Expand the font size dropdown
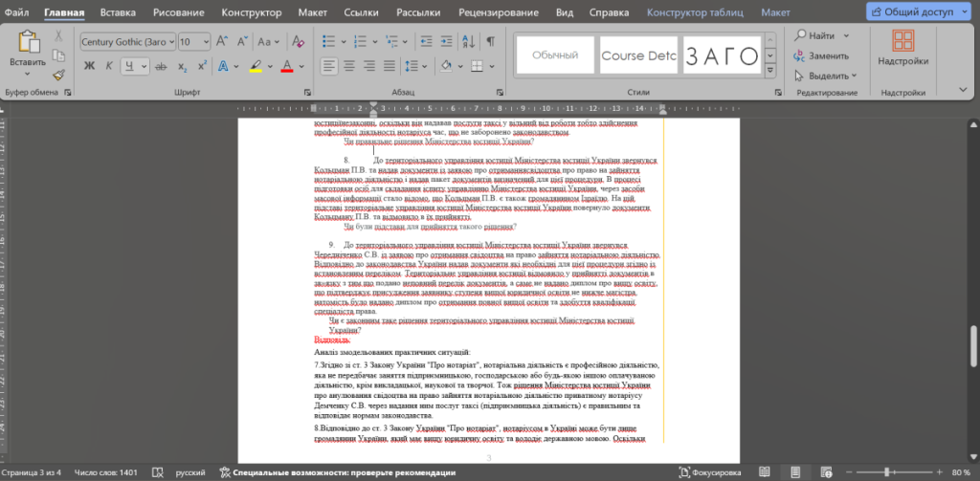The width and height of the screenshot is (980, 481). [206, 42]
